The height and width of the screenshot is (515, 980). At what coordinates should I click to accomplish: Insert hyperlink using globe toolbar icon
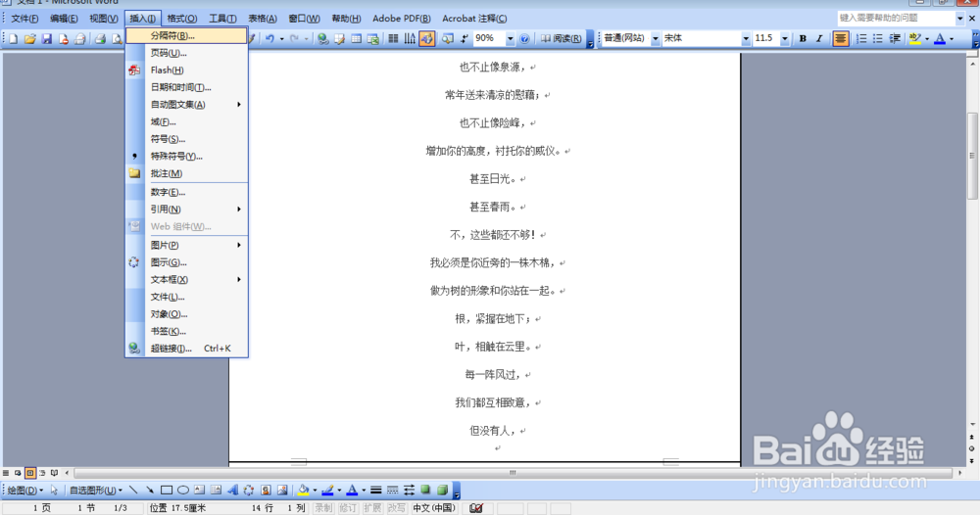[x=322, y=39]
